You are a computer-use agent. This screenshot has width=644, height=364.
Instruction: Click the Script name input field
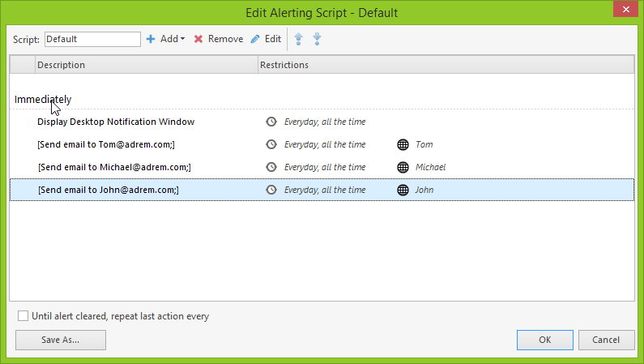coord(92,39)
